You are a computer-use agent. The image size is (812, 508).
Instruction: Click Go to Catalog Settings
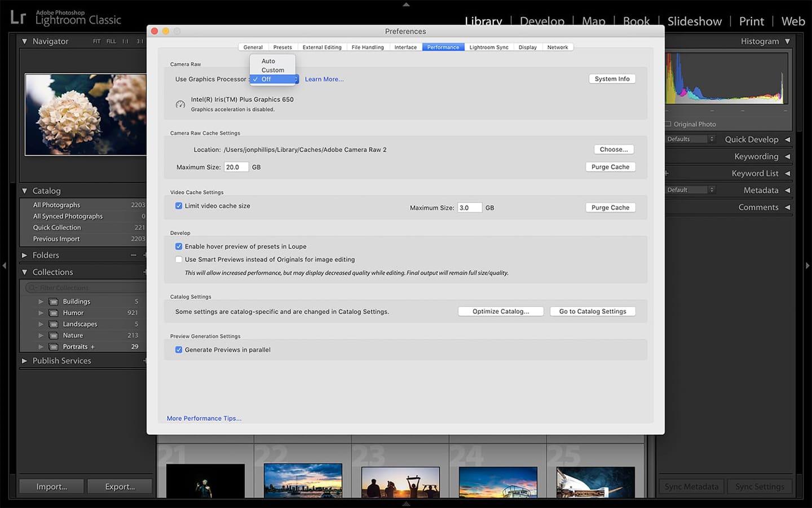[x=593, y=312]
